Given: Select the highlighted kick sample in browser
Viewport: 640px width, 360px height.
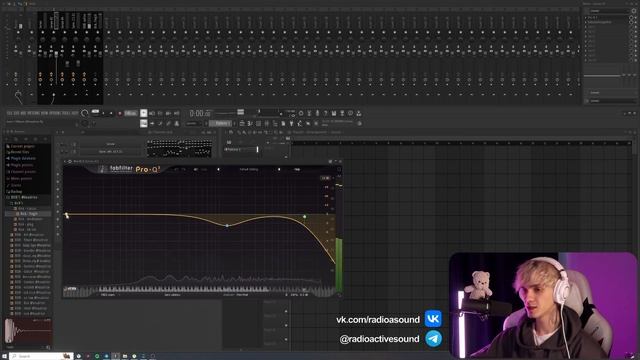Looking at the screenshot, I should click(x=29, y=213).
